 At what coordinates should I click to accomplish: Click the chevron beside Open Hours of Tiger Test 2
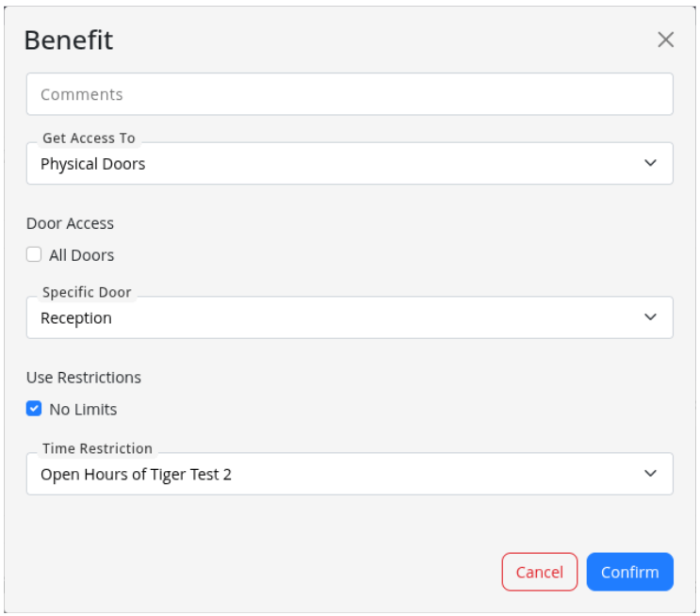click(650, 473)
